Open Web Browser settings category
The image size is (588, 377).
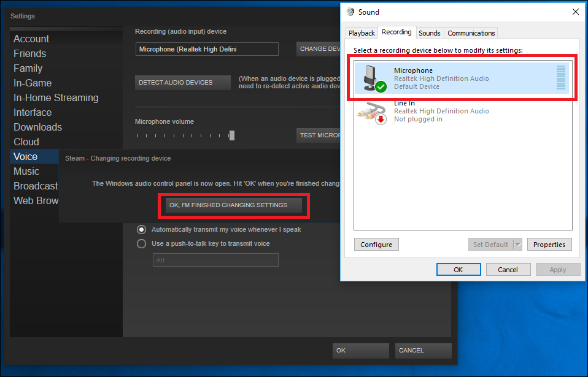point(36,200)
